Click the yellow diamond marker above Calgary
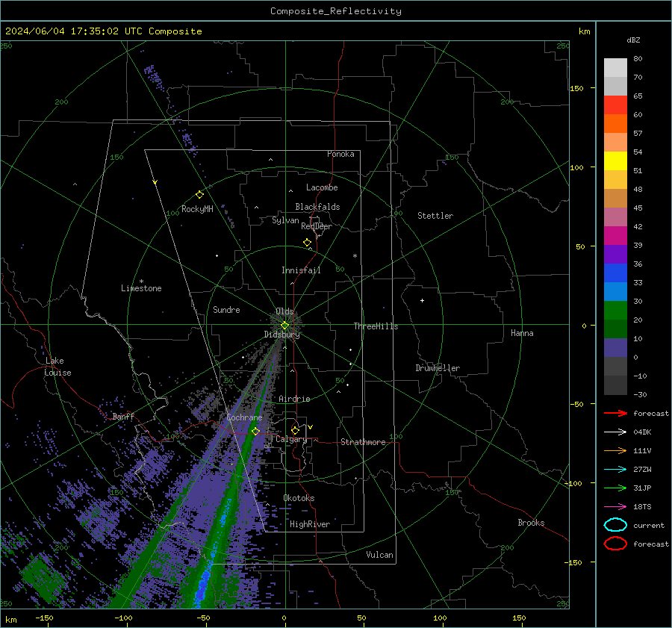Image resolution: width=672 pixels, height=628 pixels. (x=295, y=430)
